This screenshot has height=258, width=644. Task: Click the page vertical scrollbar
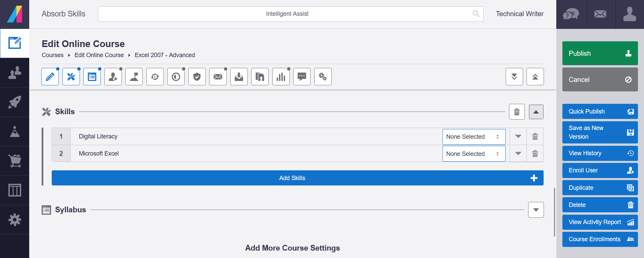[x=554, y=212]
